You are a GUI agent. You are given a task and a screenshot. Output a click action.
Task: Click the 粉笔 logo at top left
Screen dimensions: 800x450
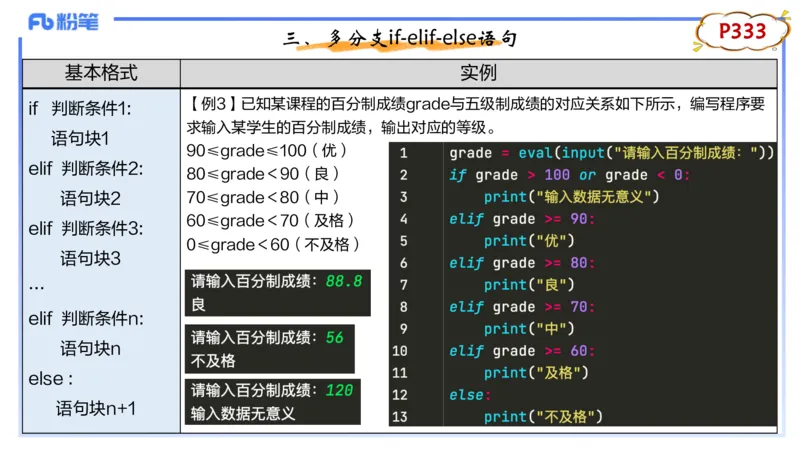tap(63, 22)
